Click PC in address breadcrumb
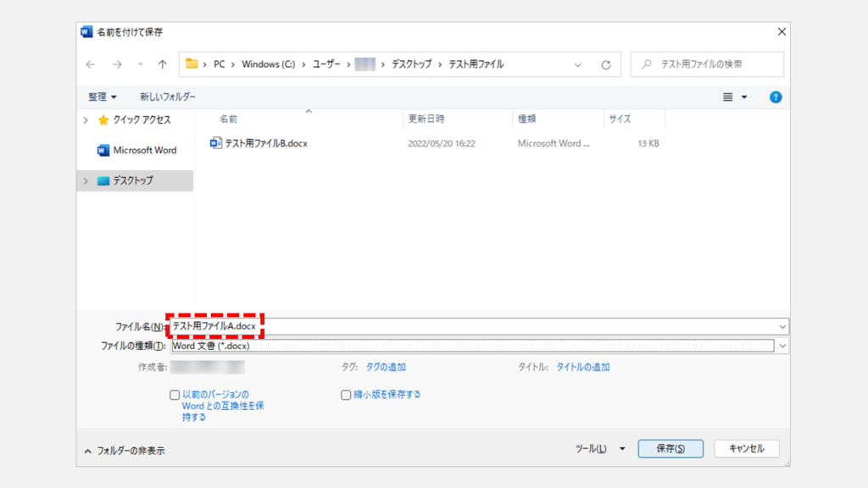The width and height of the screenshot is (868, 488). (220, 64)
